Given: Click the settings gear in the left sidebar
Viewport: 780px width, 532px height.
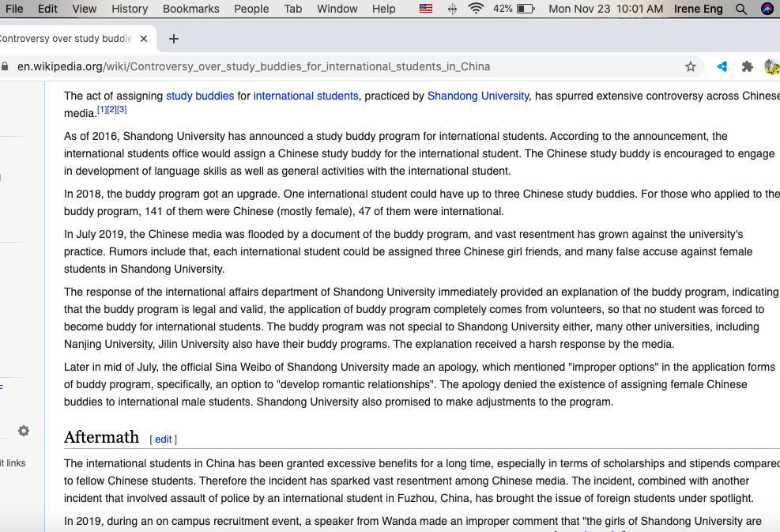Looking at the screenshot, I should pyautogui.click(x=24, y=431).
